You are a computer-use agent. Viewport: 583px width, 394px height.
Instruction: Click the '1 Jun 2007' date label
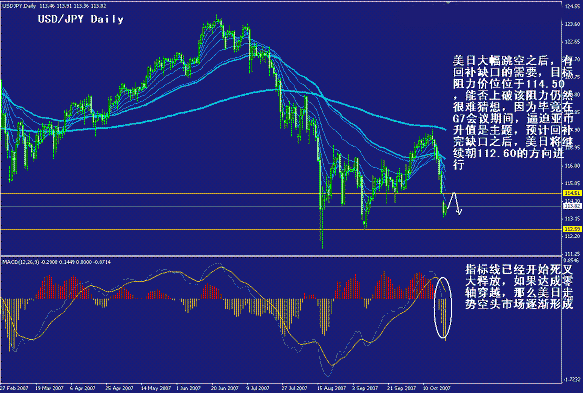tap(188, 388)
